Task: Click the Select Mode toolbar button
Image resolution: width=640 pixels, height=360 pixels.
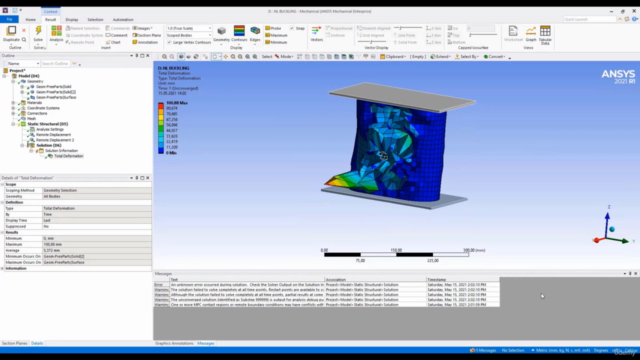Action: point(284,57)
